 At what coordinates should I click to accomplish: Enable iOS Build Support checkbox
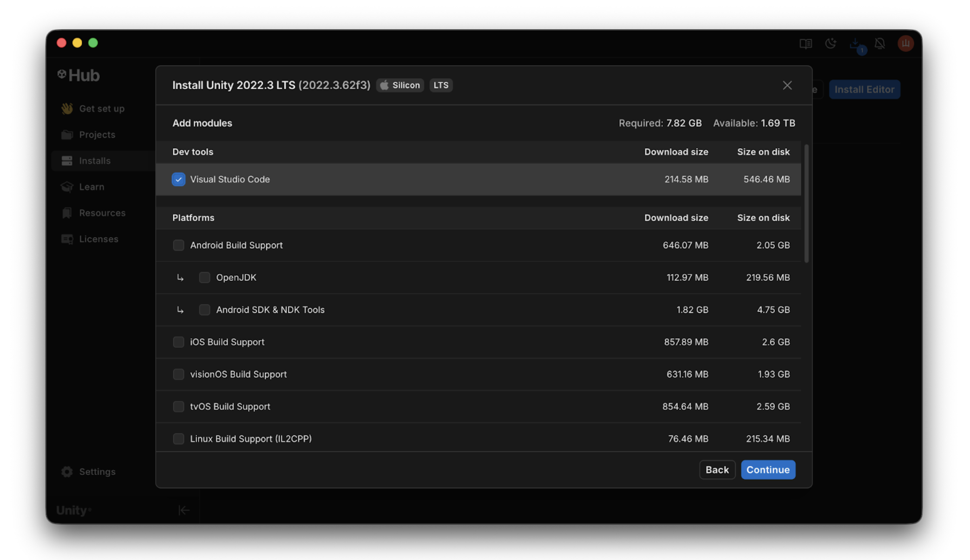coord(178,342)
